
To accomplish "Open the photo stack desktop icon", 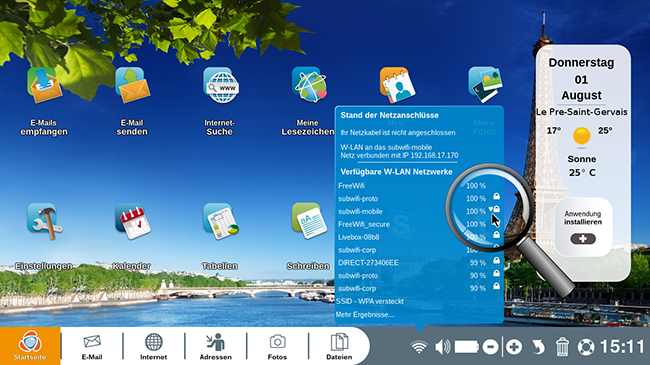I will click(x=485, y=85).
